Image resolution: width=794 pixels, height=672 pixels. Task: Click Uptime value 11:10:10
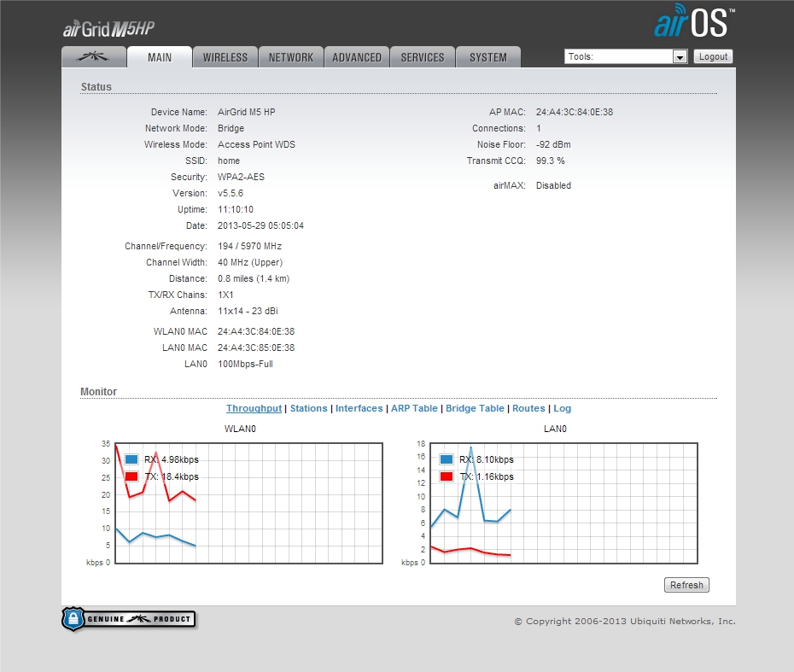click(236, 209)
